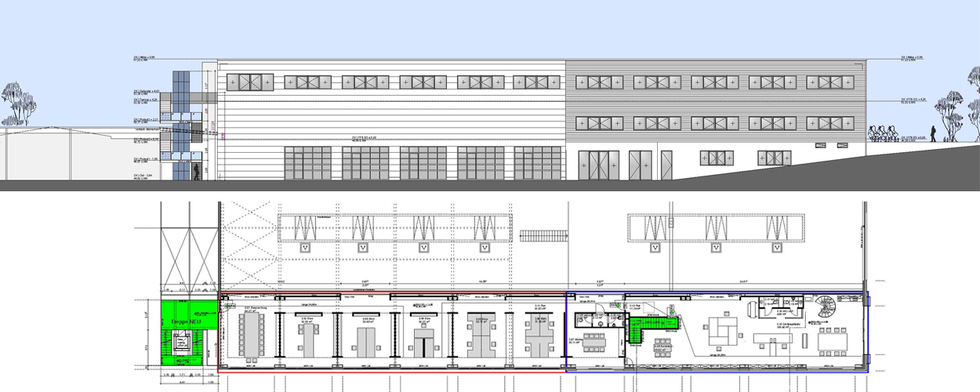Select the first large glazed ground-floor opening

(310, 163)
